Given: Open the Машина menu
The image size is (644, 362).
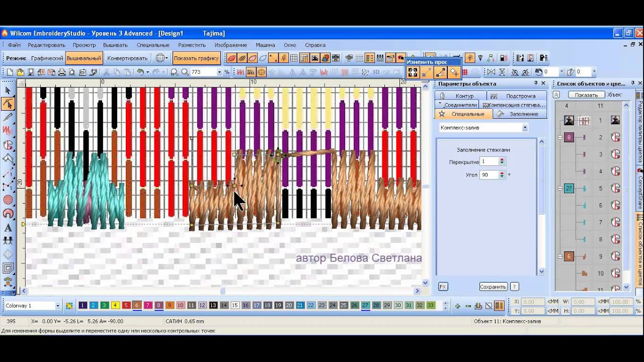Looking at the screenshot, I should pos(265,45).
